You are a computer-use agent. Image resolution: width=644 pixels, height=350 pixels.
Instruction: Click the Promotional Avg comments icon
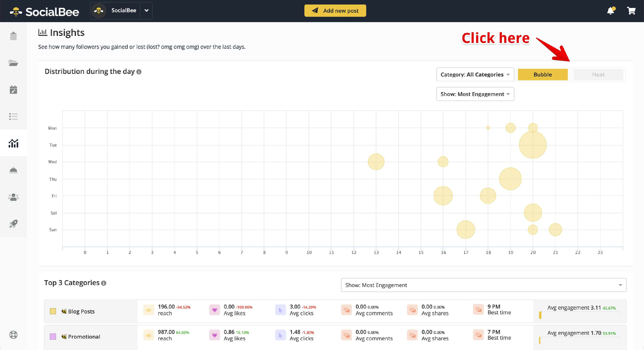point(346,335)
